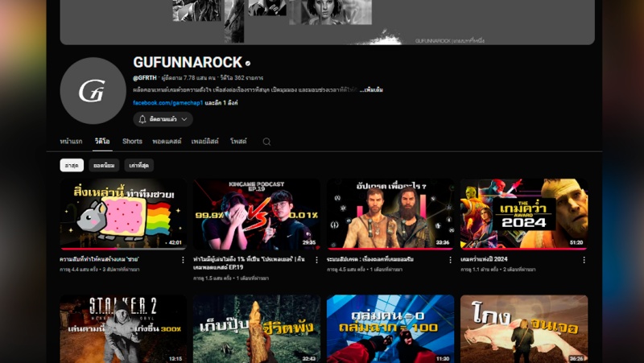Select the เก่าที่สุด sort chip
644x363 pixels.
[138, 165]
